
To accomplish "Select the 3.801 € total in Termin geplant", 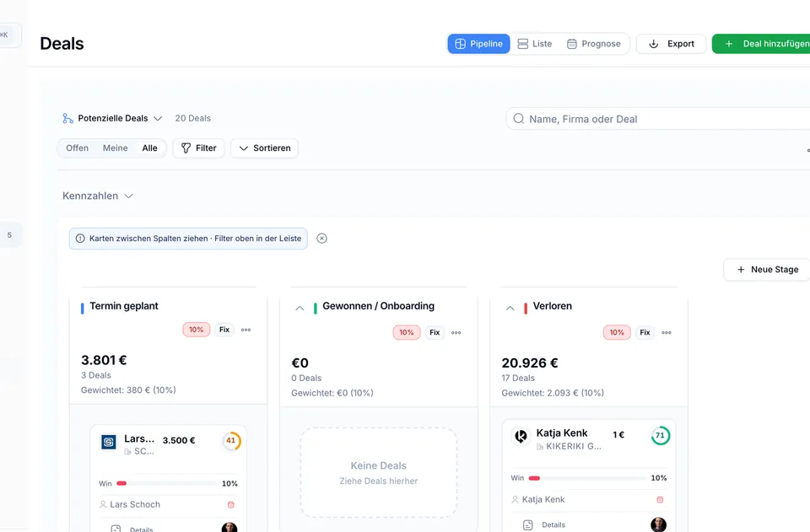I will [x=104, y=360].
